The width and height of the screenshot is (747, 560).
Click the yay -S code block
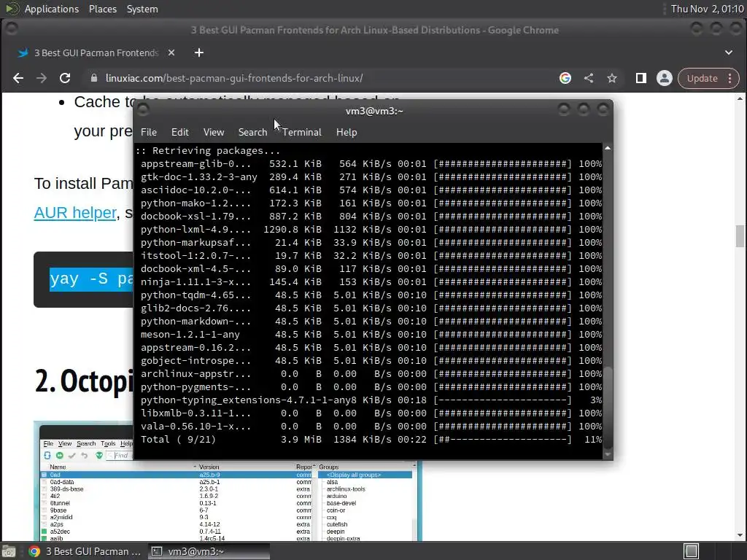(83, 279)
